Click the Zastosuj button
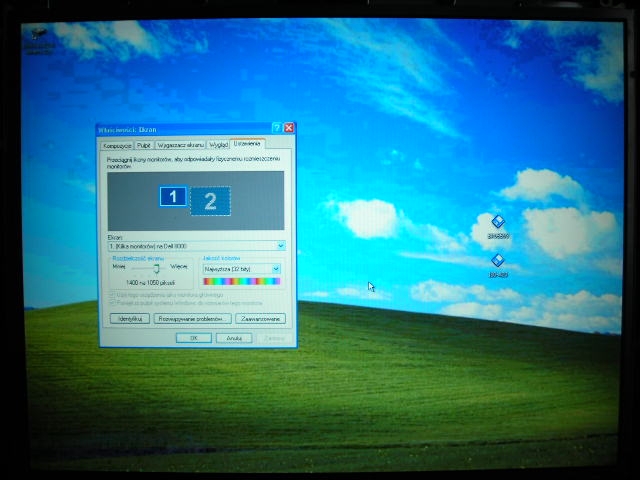This screenshot has height=480, width=640. [x=274, y=338]
